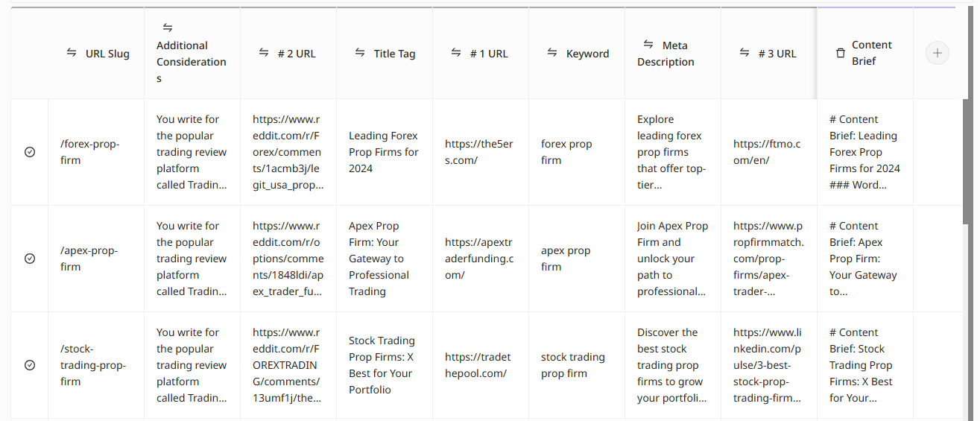This screenshot has width=980, height=421.
Task: Click the trash icon on Content Brief column
Action: click(x=841, y=53)
